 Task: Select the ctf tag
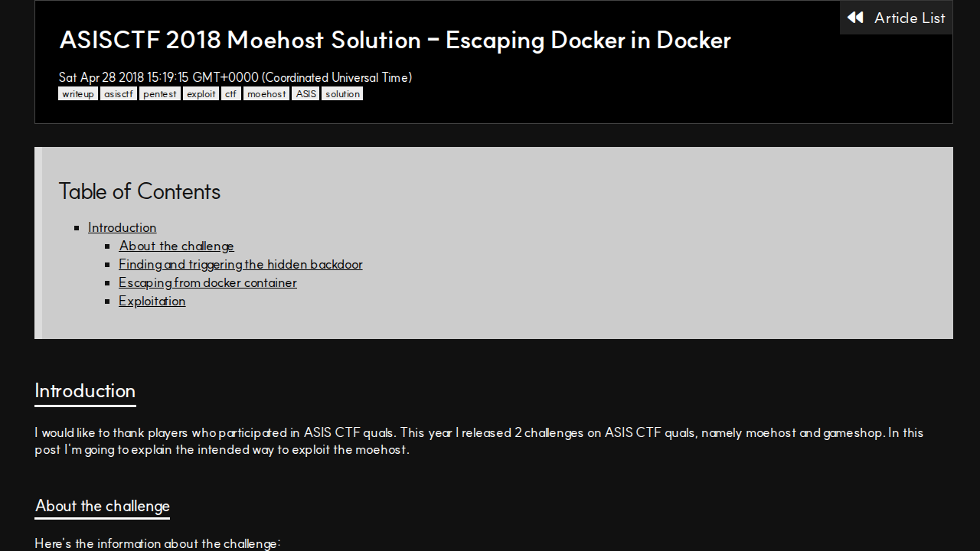click(231, 93)
